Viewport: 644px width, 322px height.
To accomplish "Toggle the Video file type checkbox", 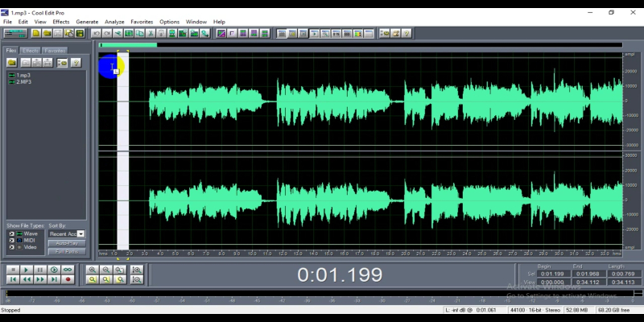I will coord(11,246).
